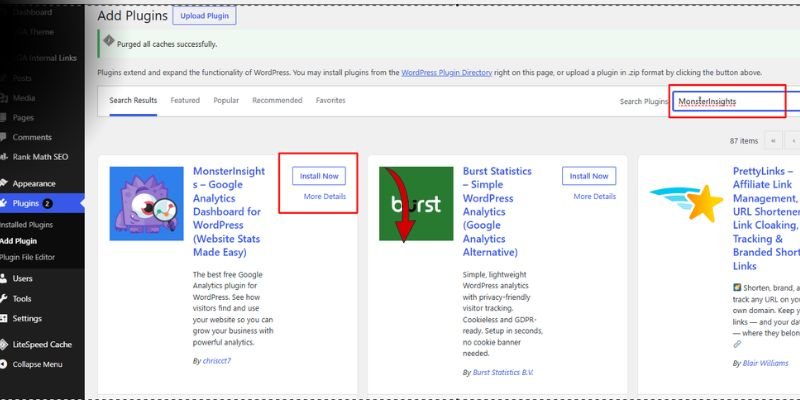
Task: Click the Rank Math SEO icon
Action: coord(3,157)
